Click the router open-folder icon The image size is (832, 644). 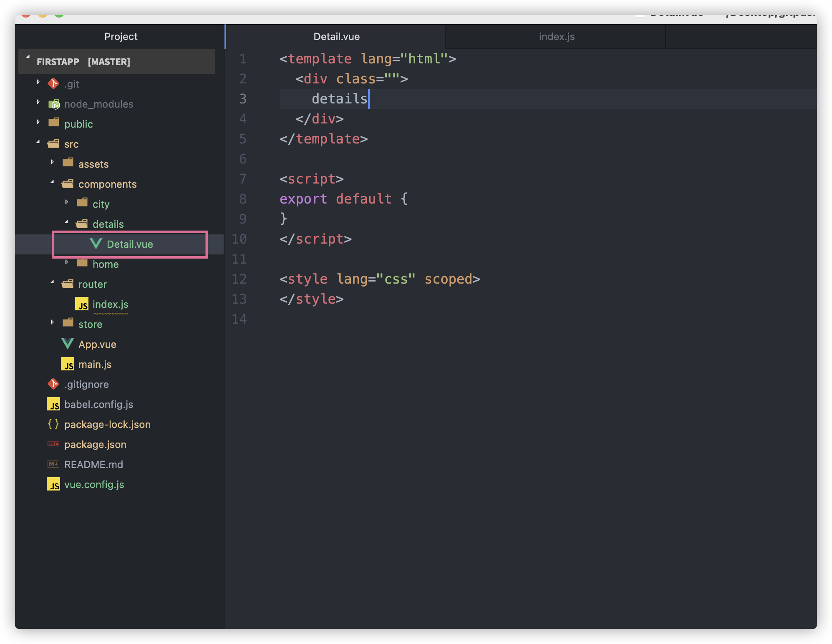click(68, 284)
